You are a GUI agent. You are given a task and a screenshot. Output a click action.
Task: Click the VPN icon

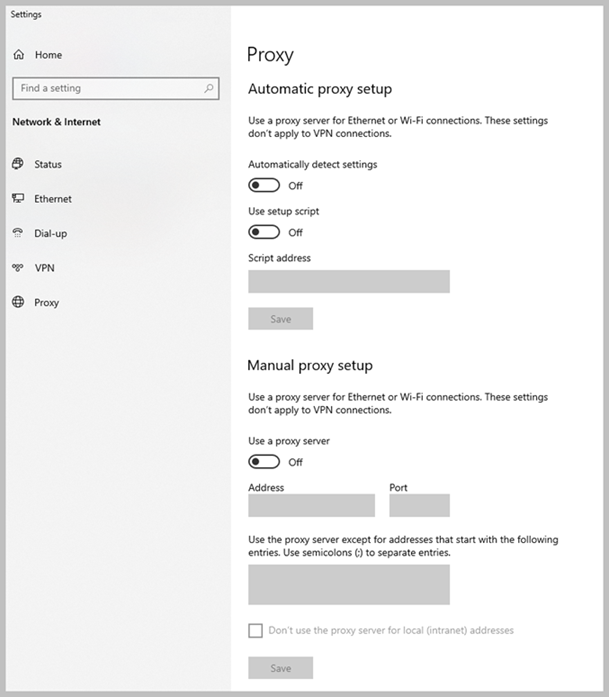pyautogui.click(x=18, y=268)
